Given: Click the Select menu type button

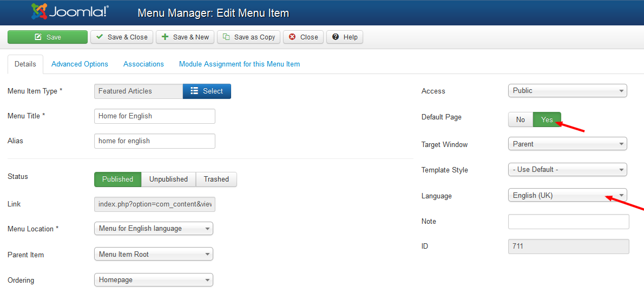Looking at the screenshot, I should tap(207, 91).
